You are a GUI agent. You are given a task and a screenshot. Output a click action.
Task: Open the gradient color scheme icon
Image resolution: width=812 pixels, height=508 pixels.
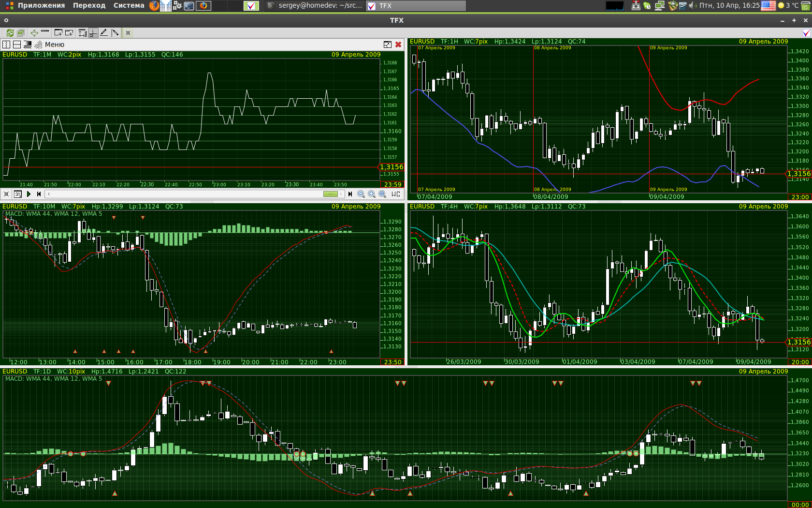tap(28, 45)
